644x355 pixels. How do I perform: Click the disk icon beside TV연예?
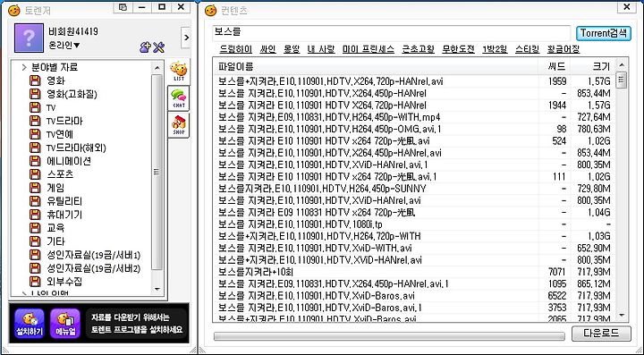click(35, 134)
